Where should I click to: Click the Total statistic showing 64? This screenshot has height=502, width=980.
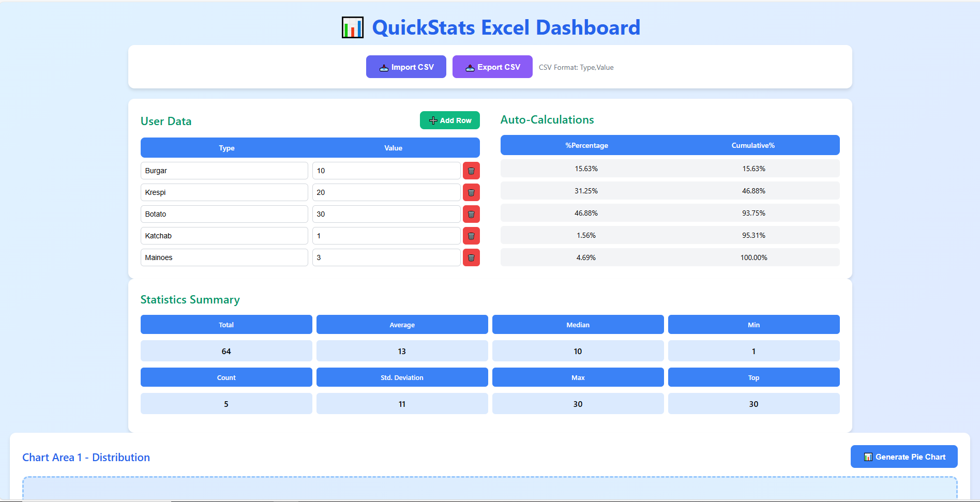(226, 351)
